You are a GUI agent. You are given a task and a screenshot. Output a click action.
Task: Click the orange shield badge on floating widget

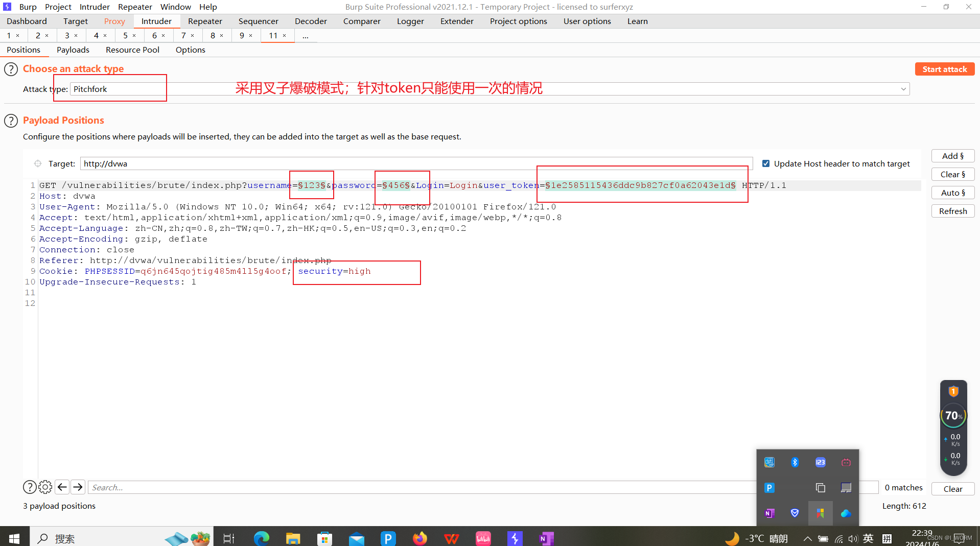953,392
